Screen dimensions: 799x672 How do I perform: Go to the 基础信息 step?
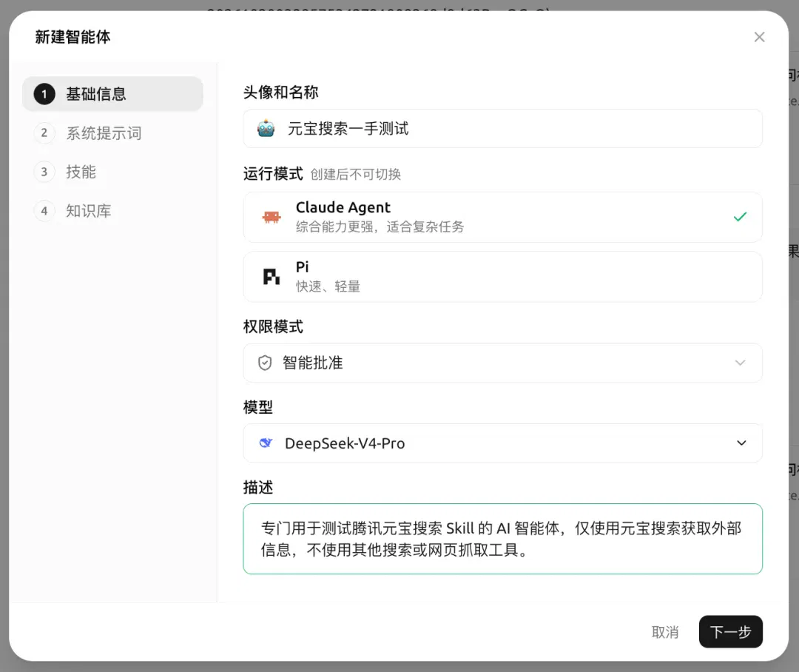(112, 94)
